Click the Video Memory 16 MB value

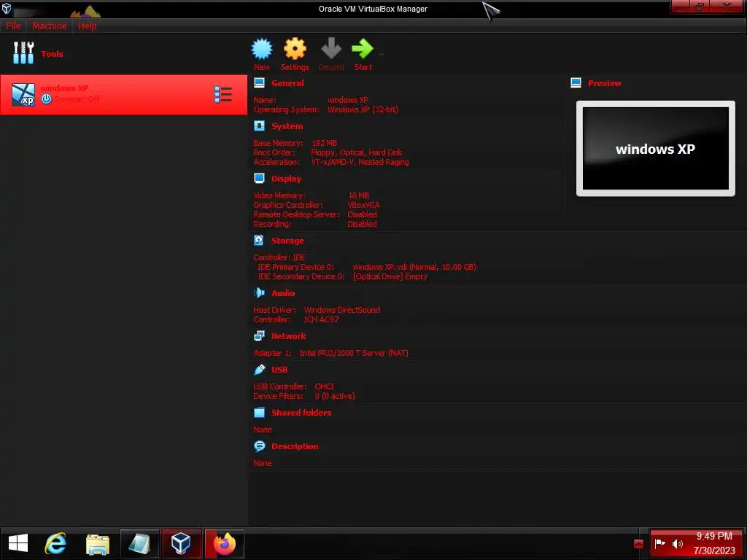pyautogui.click(x=359, y=195)
